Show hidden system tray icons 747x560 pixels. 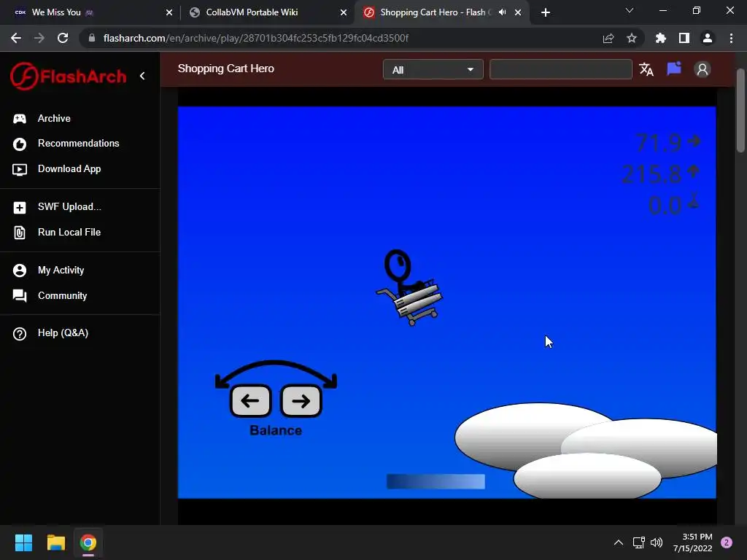(x=619, y=542)
